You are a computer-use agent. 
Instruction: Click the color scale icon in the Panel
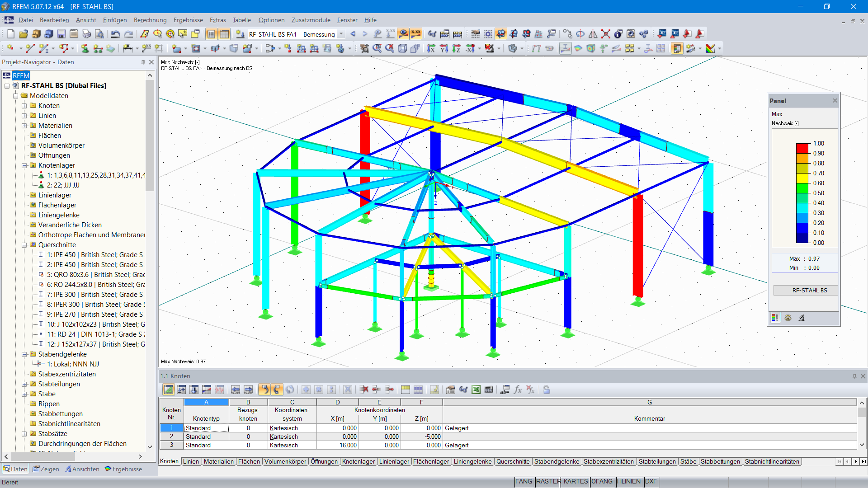(x=775, y=318)
